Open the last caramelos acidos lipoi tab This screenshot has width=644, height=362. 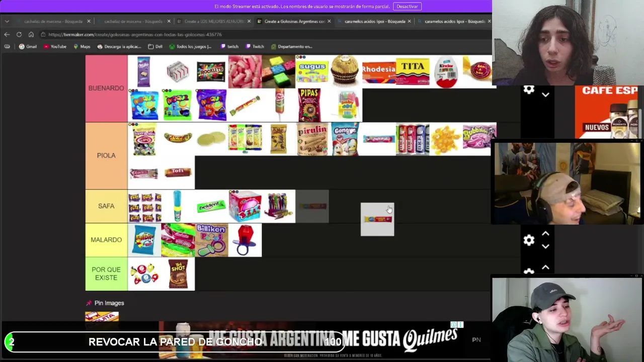pos(454,21)
